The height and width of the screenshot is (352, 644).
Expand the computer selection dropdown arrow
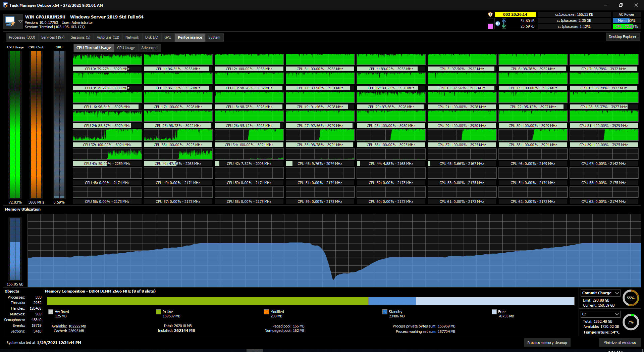pos(20,21)
